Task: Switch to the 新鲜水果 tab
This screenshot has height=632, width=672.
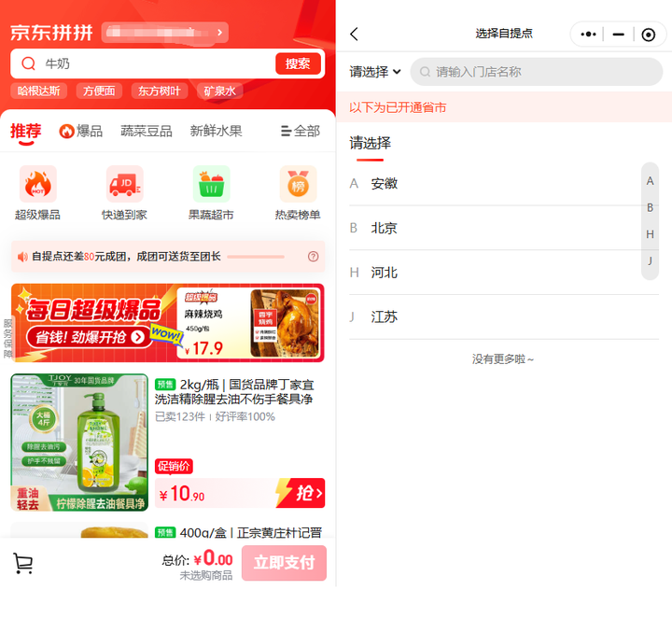Action: 216,132
